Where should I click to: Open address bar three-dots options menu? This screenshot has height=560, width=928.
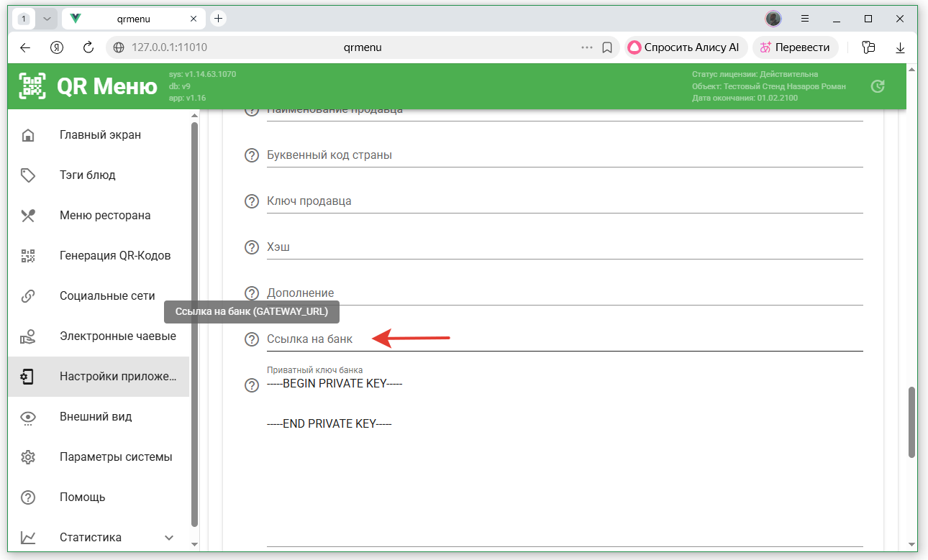pyautogui.click(x=587, y=47)
